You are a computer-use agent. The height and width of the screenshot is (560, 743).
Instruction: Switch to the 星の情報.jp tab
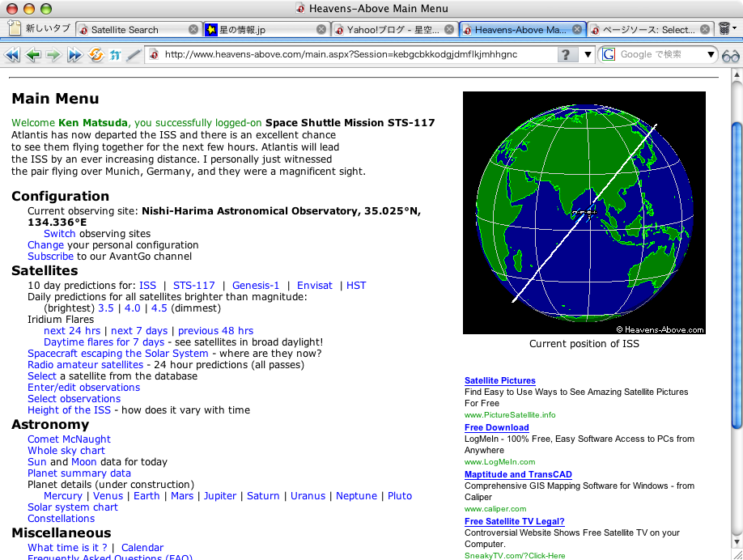[266, 29]
